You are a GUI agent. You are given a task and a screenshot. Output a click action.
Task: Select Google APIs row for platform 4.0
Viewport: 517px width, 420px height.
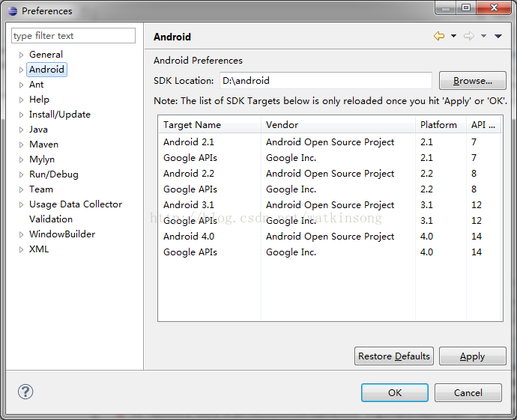coord(330,252)
